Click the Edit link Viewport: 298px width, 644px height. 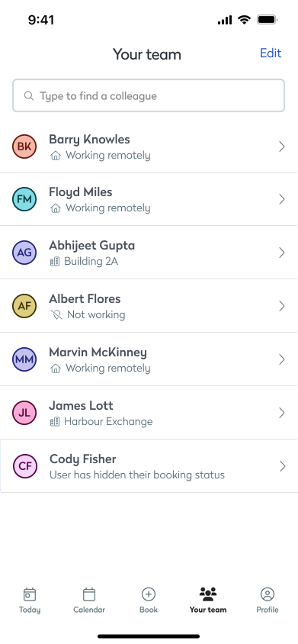click(271, 53)
